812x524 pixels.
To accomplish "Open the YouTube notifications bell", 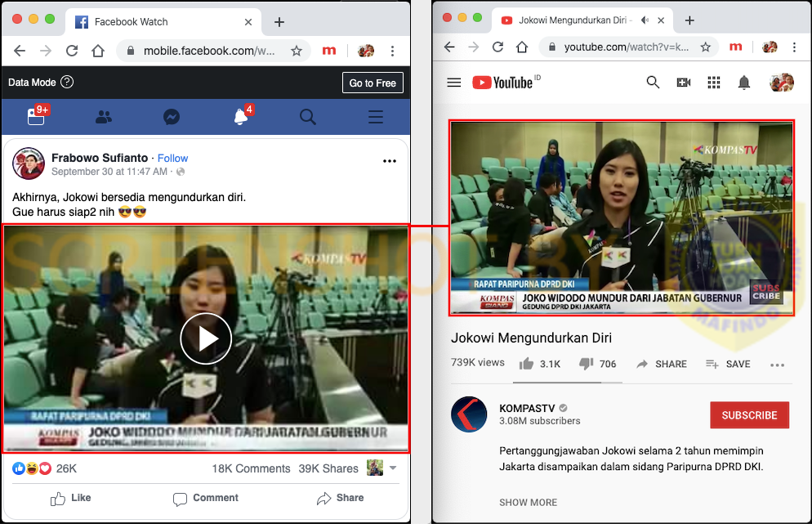I will (x=744, y=83).
